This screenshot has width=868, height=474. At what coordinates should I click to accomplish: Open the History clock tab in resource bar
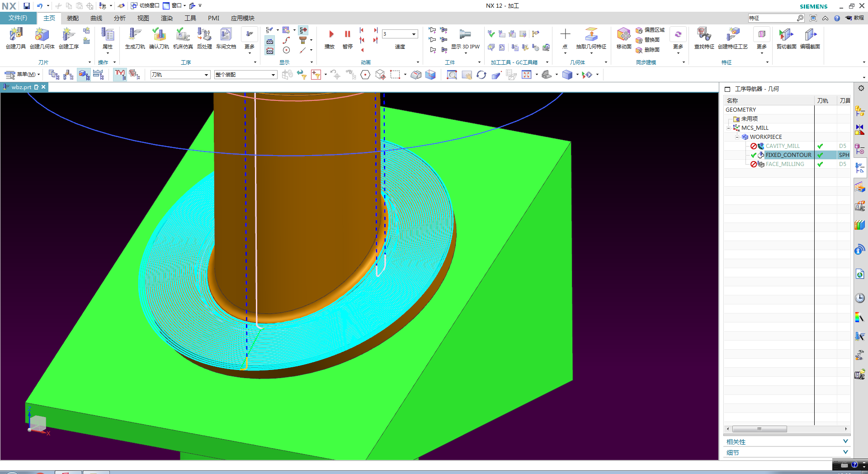coord(860,298)
